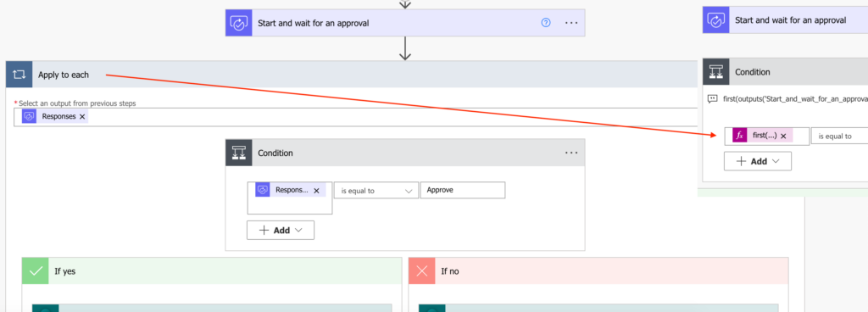Click Add button in right Condition card
This screenshot has width=868, height=312.
click(x=758, y=161)
